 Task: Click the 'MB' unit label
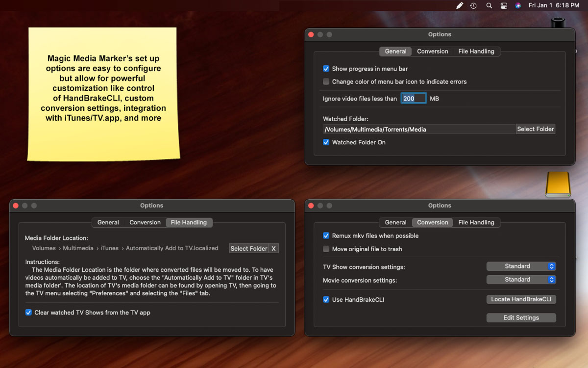point(434,99)
